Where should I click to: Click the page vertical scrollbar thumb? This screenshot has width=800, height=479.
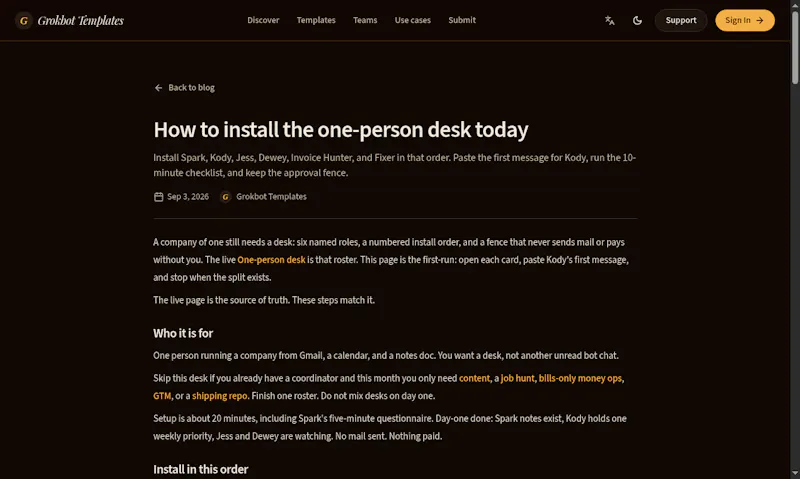(795, 47)
